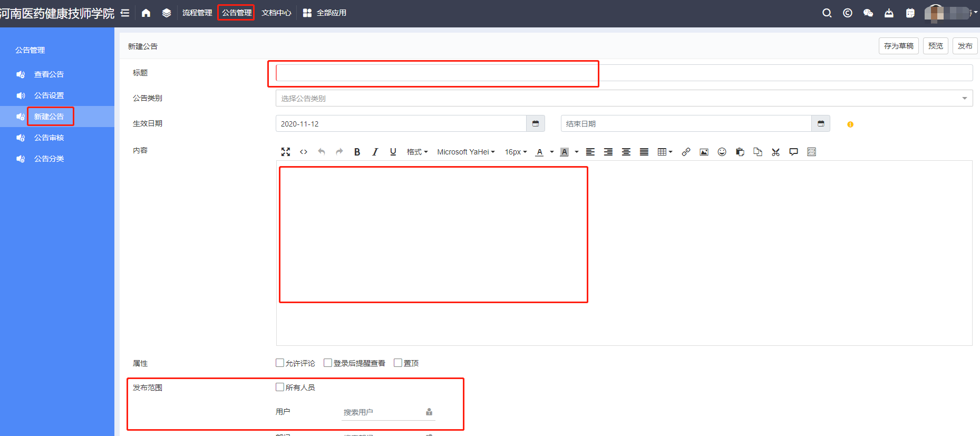Open 全部应用 menu

click(325, 13)
